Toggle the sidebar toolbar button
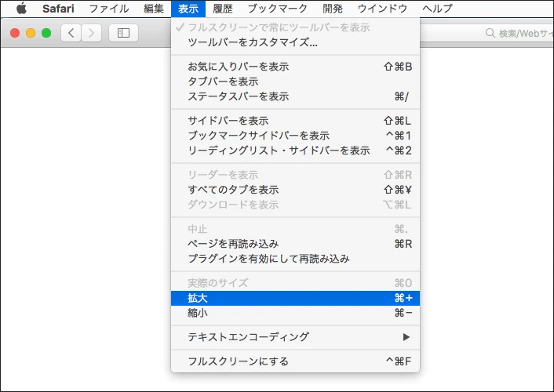Image resolution: width=554 pixels, height=392 pixels. tap(123, 33)
